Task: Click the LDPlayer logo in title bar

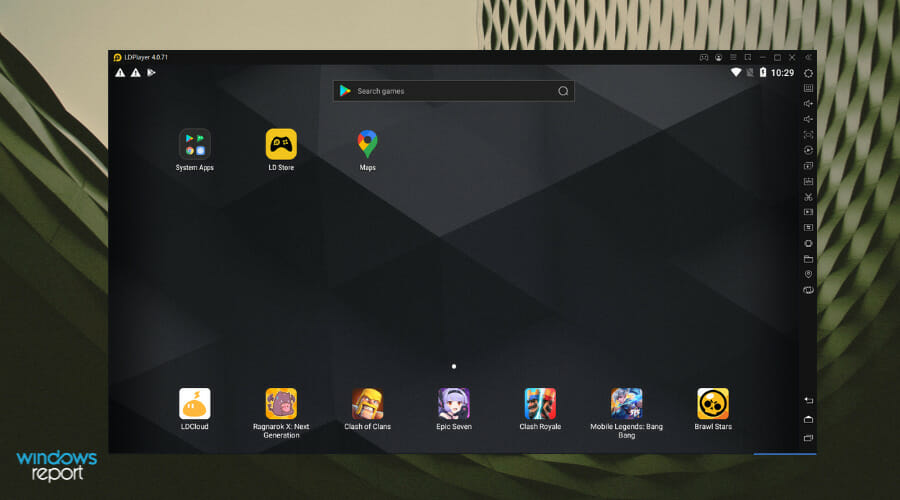Action: click(x=118, y=57)
